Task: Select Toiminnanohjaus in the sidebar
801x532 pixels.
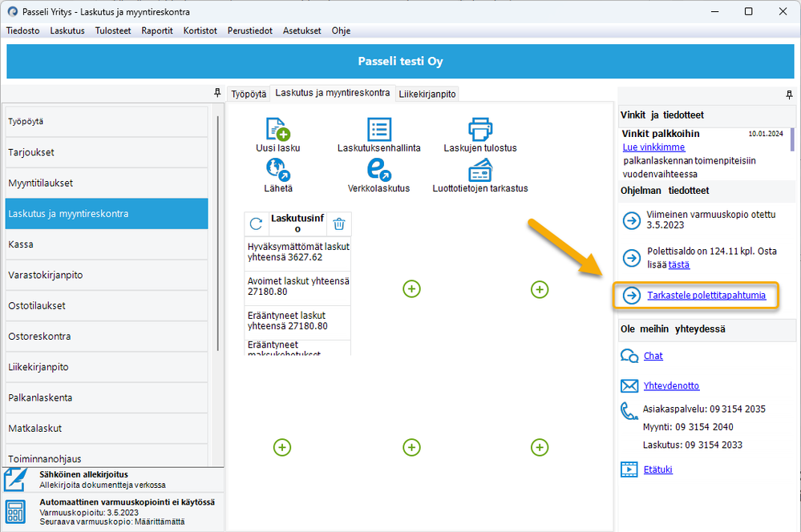Action: [x=107, y=455]
